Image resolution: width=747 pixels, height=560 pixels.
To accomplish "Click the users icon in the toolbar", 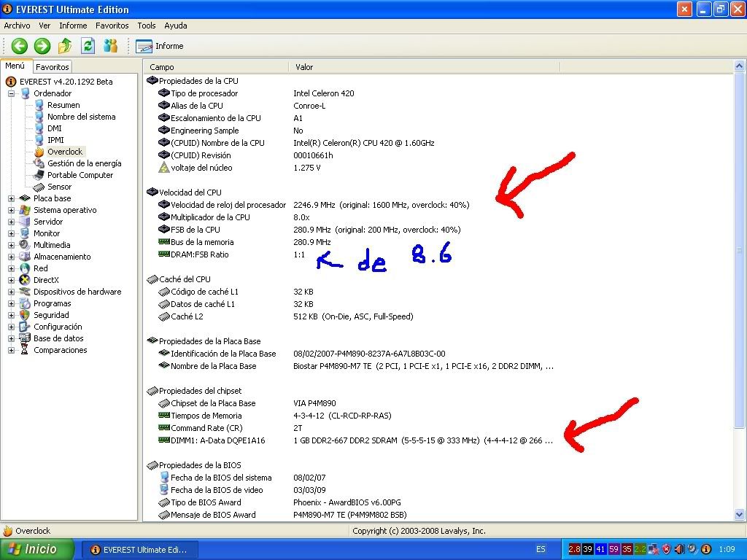I will pos(111,46).
